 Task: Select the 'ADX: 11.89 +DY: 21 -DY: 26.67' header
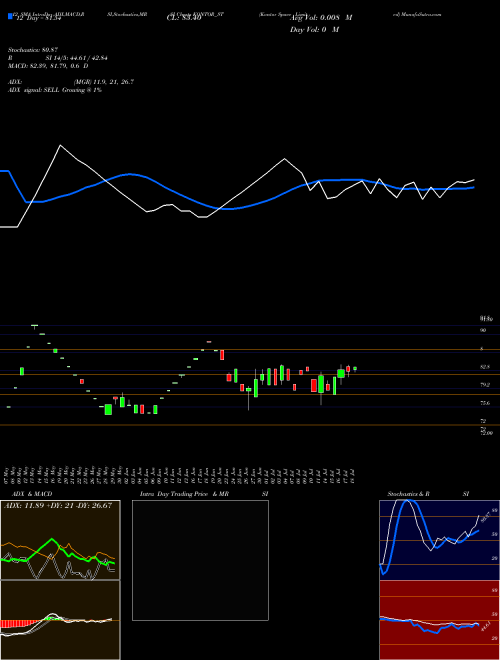58,506
